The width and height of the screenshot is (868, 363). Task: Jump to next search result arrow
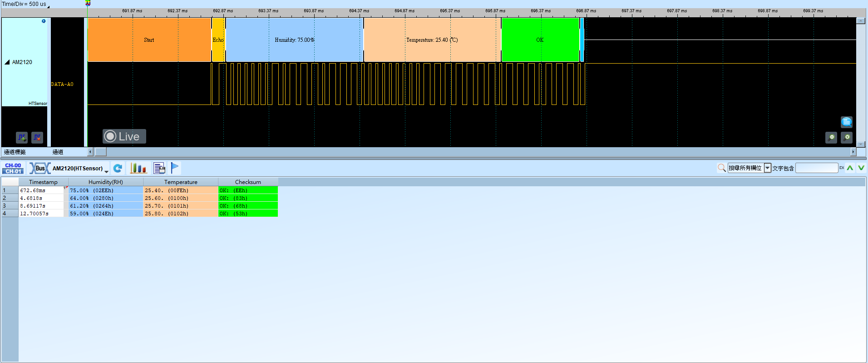click(861, 168)
